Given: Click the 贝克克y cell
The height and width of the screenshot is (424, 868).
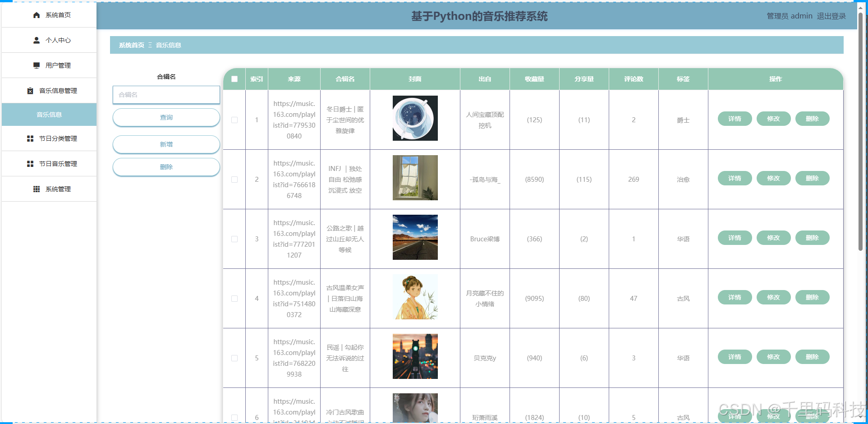Looking at the screenshot, I should (485, 358).
